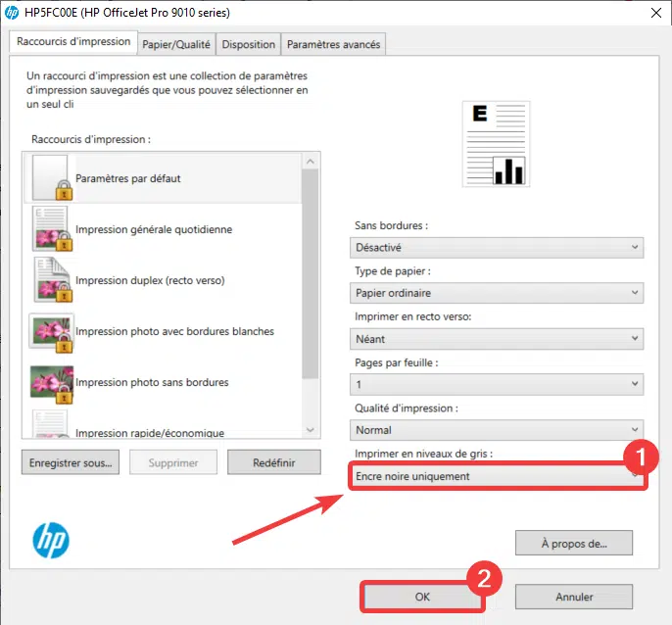Viewport: 672px width, 625px height.
Task: Click the blue HP logo in dialog
Action: [x=51, y=540]
